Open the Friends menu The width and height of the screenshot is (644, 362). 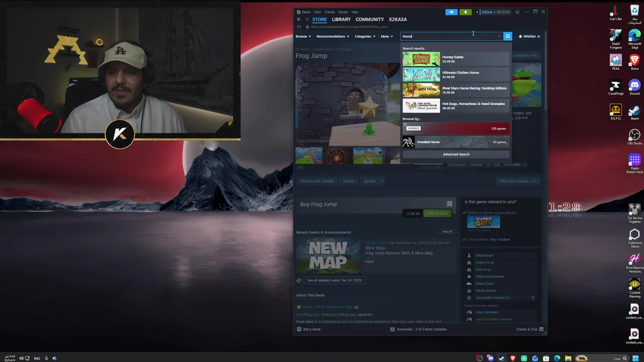[x=330, y=12]
